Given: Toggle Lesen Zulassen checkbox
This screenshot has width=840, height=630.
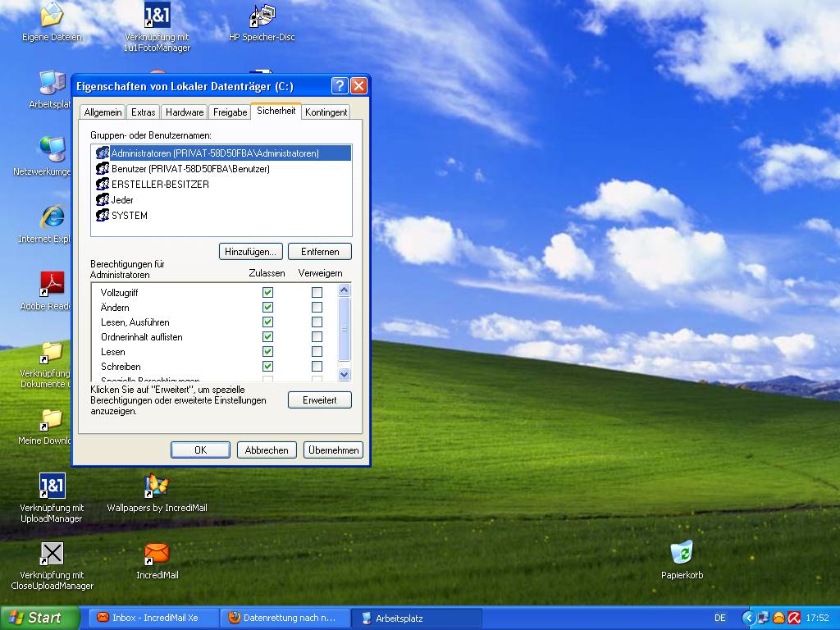Looking at the screenshot, I should 268,351.
